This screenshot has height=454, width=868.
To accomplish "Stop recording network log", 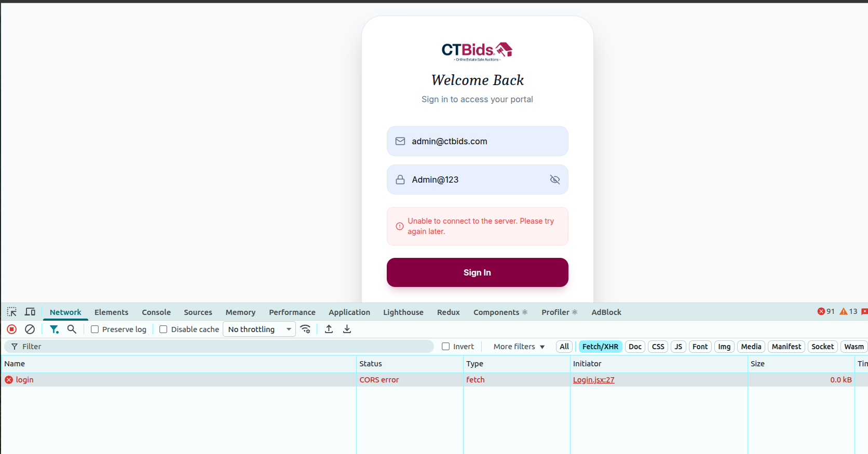I will (12, 329).
